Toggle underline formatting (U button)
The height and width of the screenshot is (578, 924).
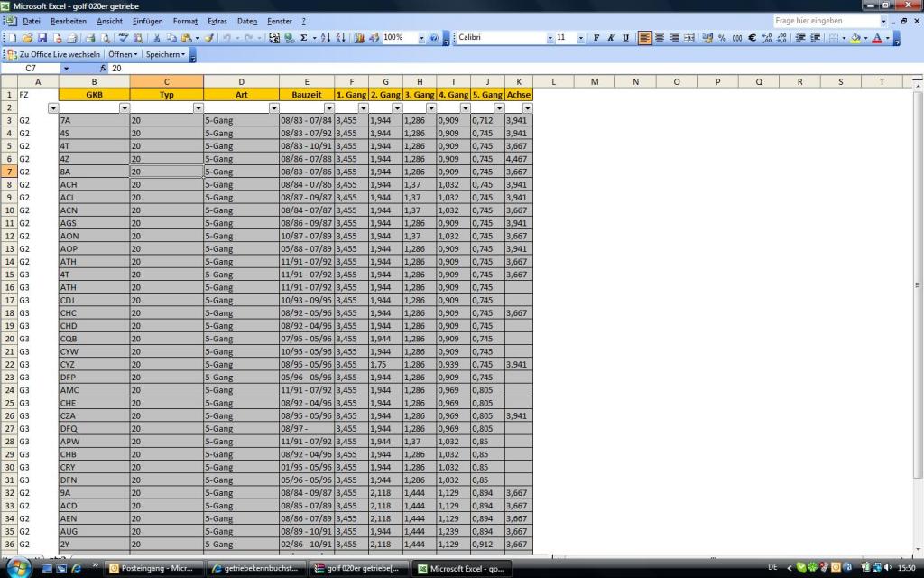[x=625, y=38]
